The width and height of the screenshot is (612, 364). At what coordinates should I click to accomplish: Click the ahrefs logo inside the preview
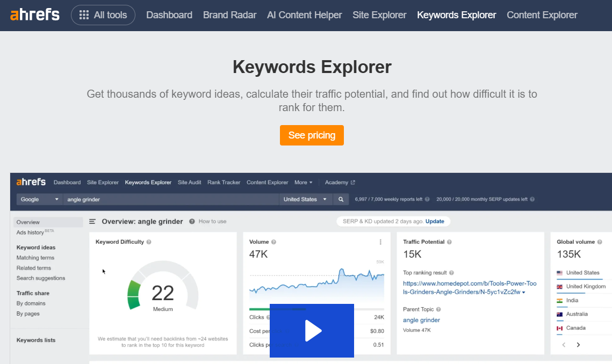coord(31,182)
